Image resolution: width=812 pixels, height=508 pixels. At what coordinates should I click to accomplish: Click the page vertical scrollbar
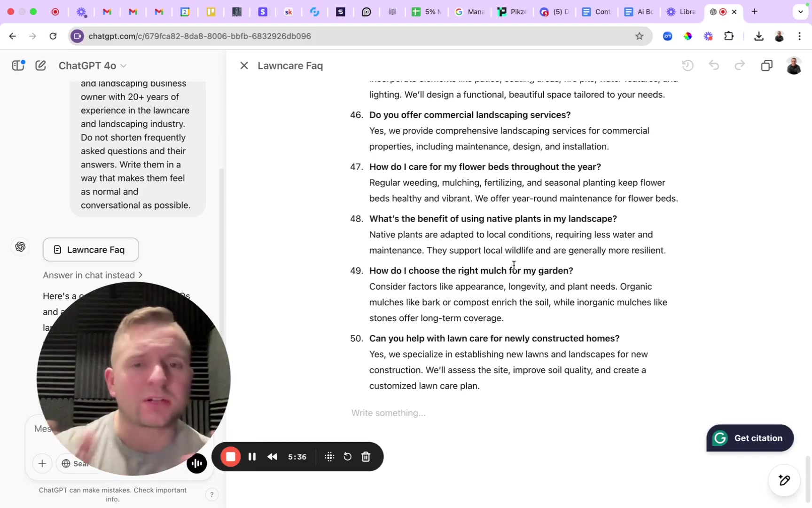click(808, 480)
